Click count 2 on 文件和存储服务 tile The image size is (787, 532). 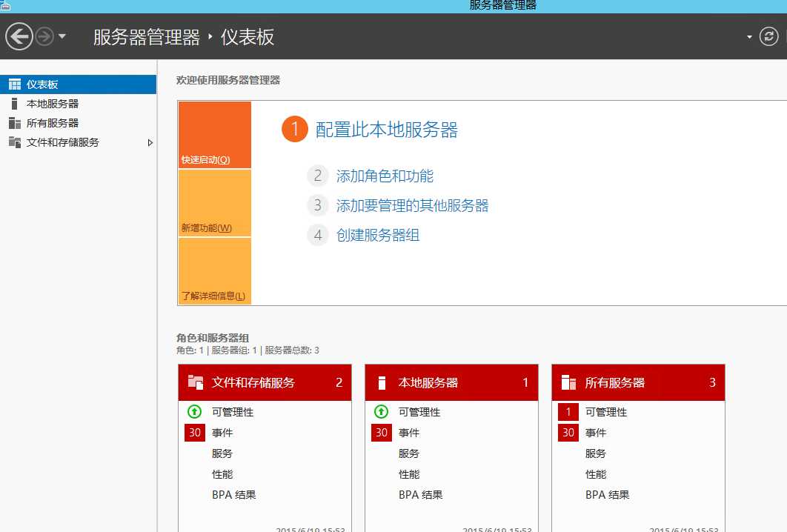(x=339, y=382)
